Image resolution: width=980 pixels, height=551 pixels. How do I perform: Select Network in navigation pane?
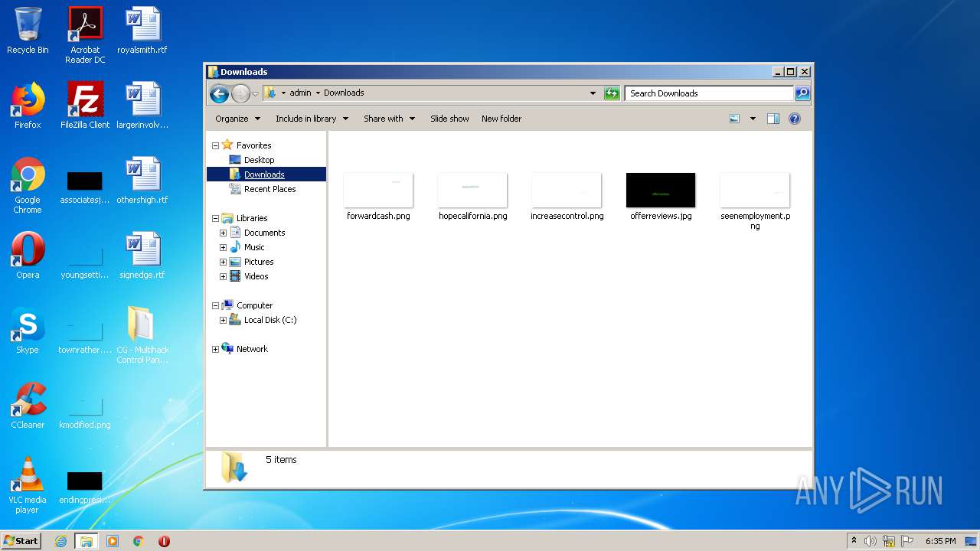click(252, 349)
